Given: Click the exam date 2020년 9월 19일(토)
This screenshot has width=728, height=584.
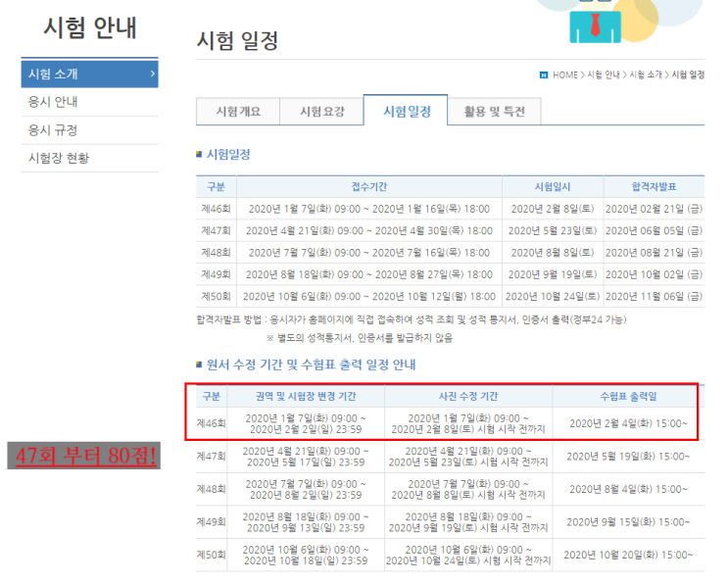Looking at the screenshot, I should click(x=553, y=274).
